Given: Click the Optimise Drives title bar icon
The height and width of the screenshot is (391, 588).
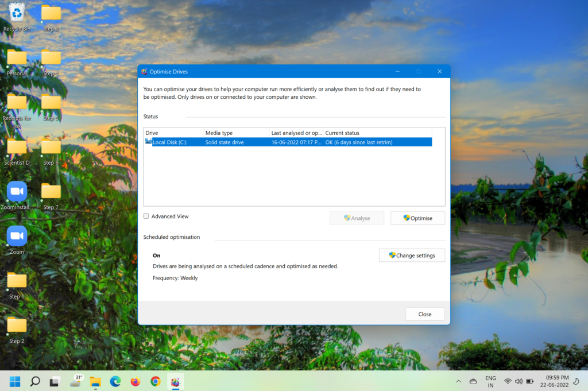Looking at the screenshot, I should [x=144, y=71].
